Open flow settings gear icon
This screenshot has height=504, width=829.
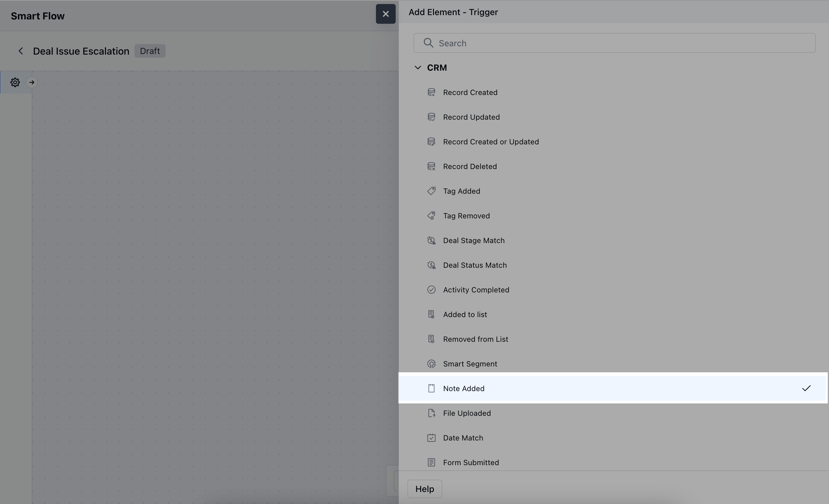coord(15,82)
